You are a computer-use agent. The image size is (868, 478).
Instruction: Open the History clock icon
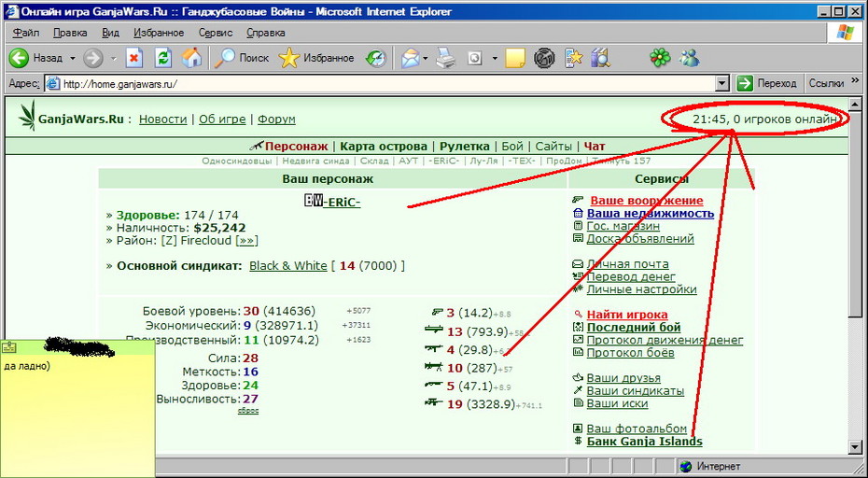click(x=376, y=58)
